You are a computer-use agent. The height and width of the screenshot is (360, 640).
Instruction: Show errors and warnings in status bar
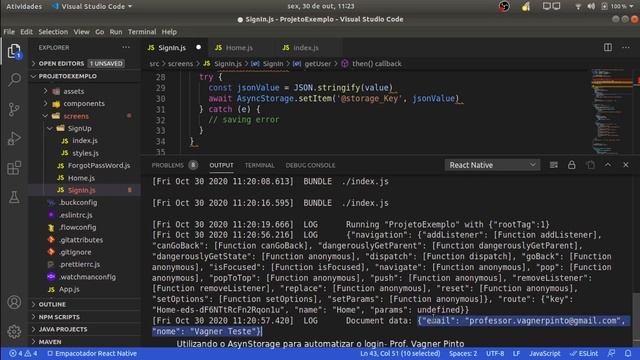pos(23,353)
